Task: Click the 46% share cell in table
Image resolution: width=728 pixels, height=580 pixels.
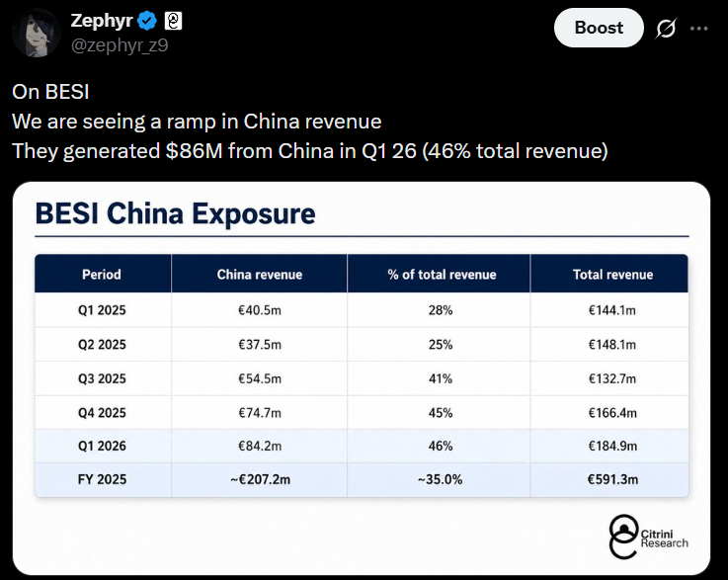Action: pyautogui.click(x=441, y=446)
